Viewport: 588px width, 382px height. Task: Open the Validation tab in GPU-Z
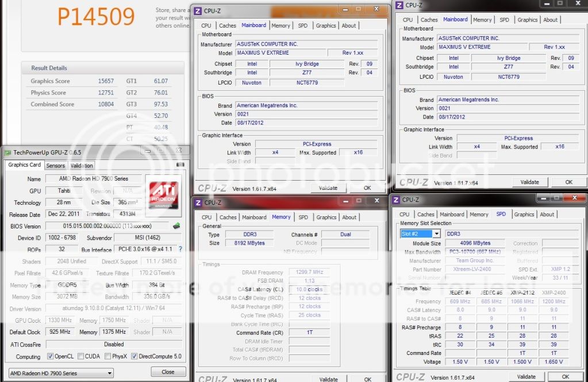(x=82, y=166)
